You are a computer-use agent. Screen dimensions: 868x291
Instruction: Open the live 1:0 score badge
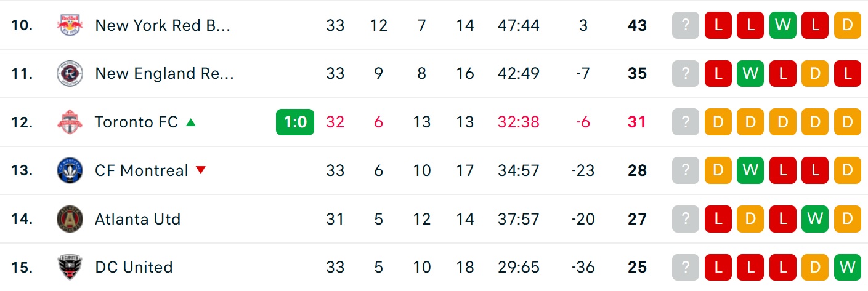[x=295, y=122]
